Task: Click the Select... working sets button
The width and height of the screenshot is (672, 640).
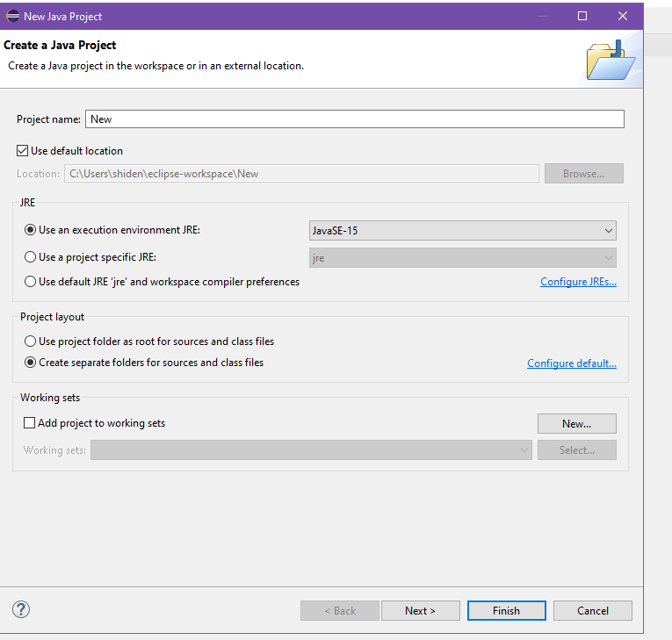Action: pos(577,450)
